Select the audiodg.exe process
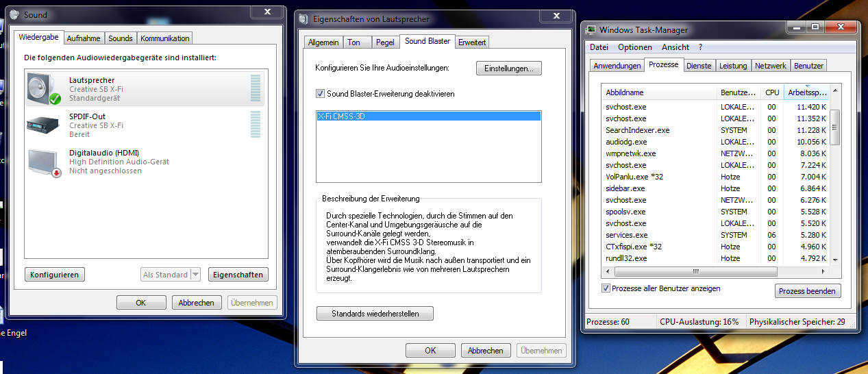The width and height of the screenshot is (868, 374). 716,142
